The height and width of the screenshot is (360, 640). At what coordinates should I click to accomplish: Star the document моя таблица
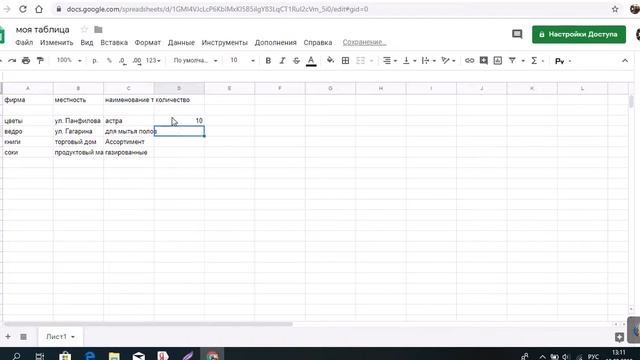84,29
